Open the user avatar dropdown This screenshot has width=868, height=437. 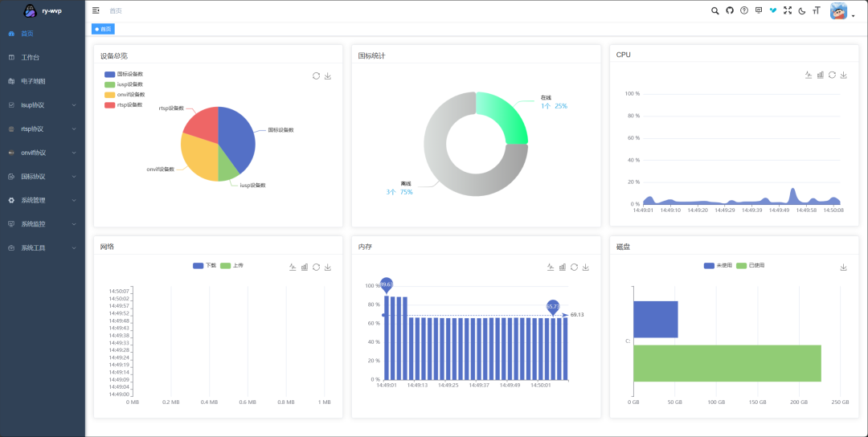[841, 11]
